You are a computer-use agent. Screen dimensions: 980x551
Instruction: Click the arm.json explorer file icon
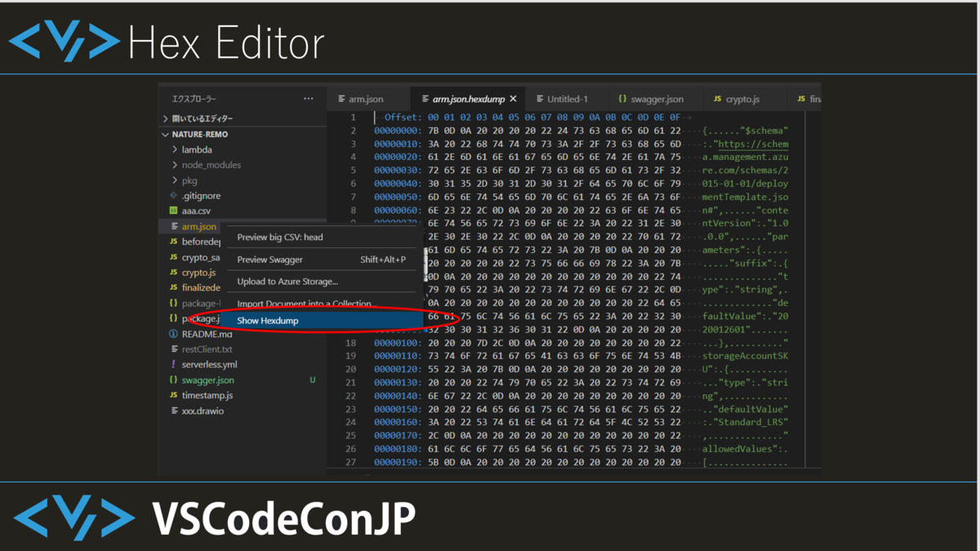(x=173, y=226)
